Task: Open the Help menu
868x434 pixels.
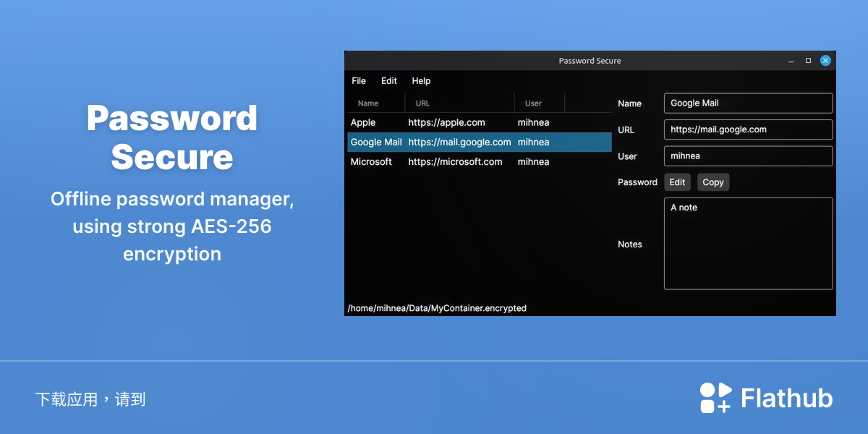Action: (421, 81)
